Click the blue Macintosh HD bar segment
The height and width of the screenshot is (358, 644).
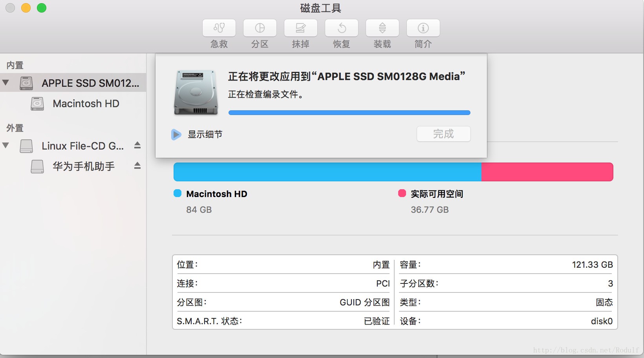[327, 172]
